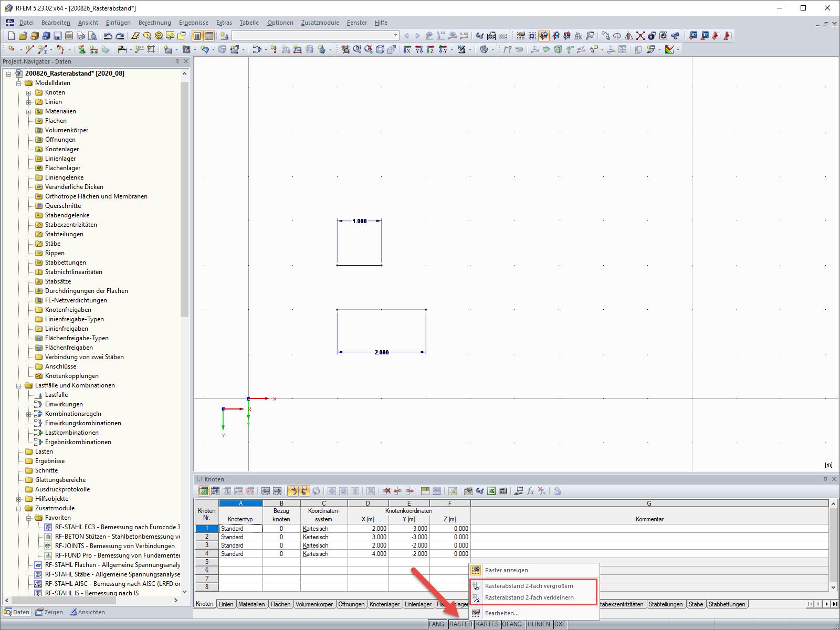
Task: Select Querschnitte in the navigator tree
Action: 63,206
